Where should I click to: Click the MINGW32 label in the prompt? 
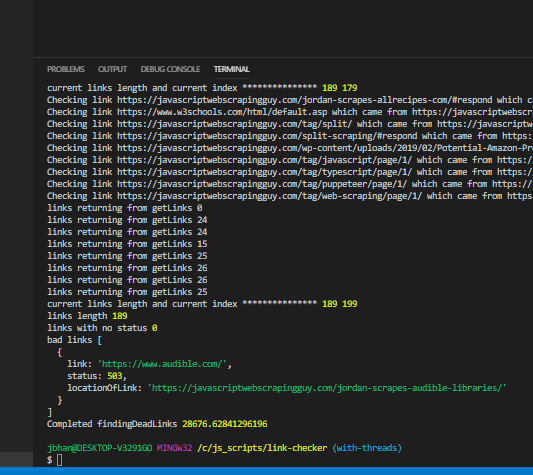pyautogui.click(x=174, y=448)
